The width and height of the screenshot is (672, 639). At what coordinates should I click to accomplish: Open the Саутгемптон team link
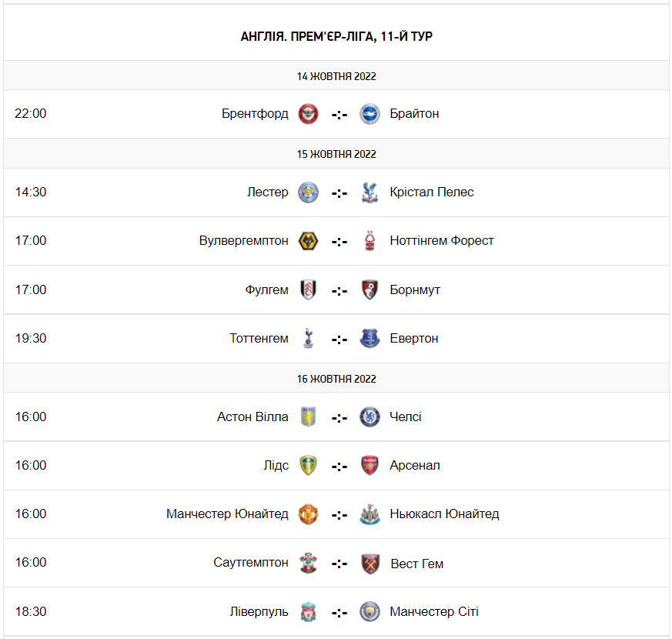click(x=251, y=563)
